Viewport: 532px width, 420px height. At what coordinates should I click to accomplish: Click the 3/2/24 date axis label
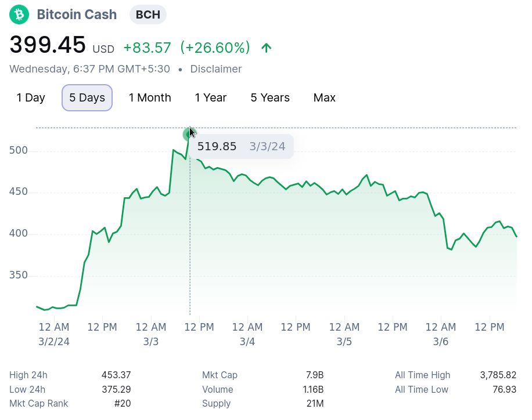click(54, 341)
